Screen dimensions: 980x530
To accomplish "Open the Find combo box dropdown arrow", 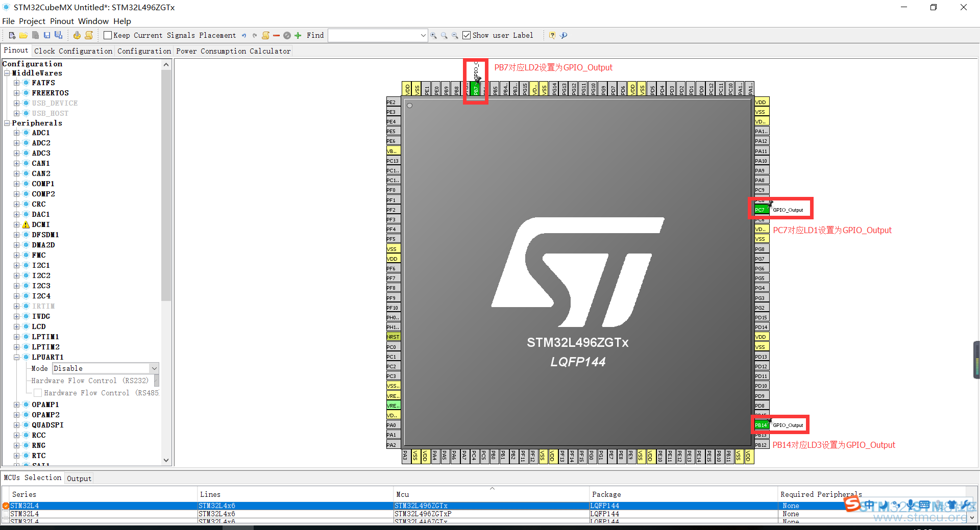I will tap(423, 35).
